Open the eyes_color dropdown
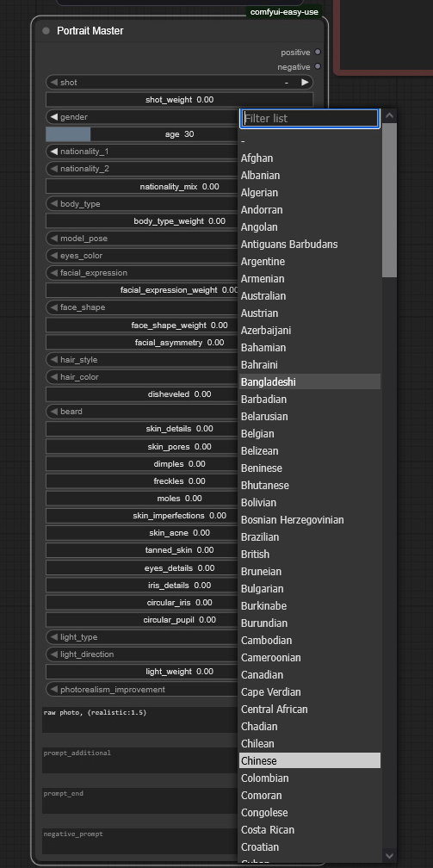This screenshot has height=868, width=433. tap(142, 255)
